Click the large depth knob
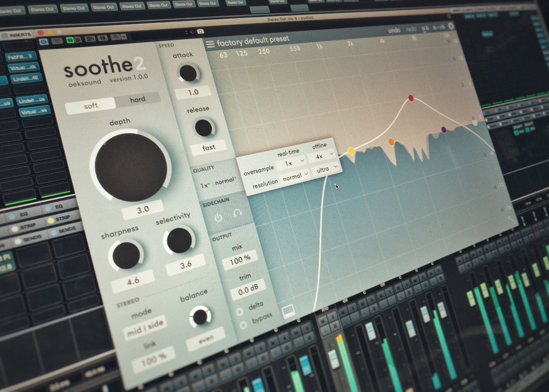The image size is (549, 392). pyautogui.click(x=131, y=167)
